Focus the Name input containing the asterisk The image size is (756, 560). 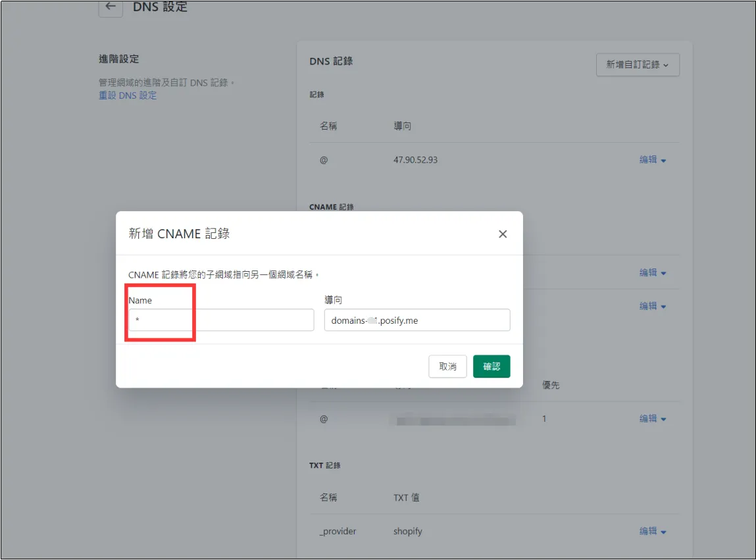221,320
